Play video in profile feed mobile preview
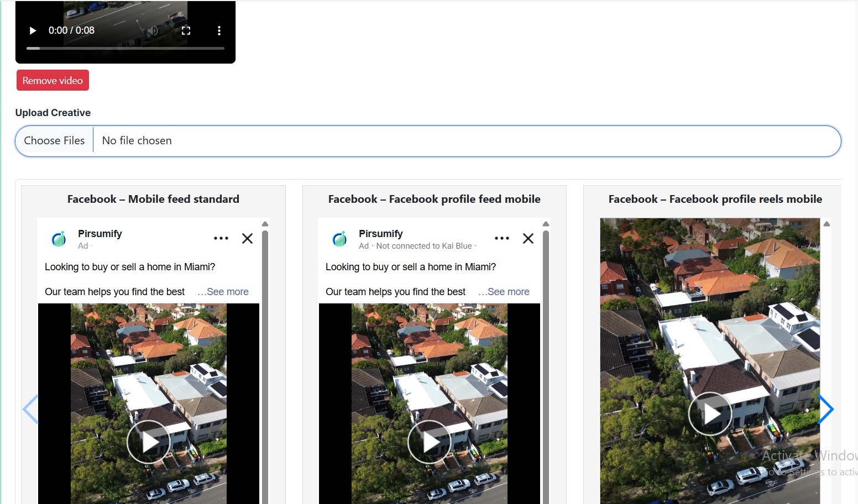 pyautogui.click(x=429, y=442)
